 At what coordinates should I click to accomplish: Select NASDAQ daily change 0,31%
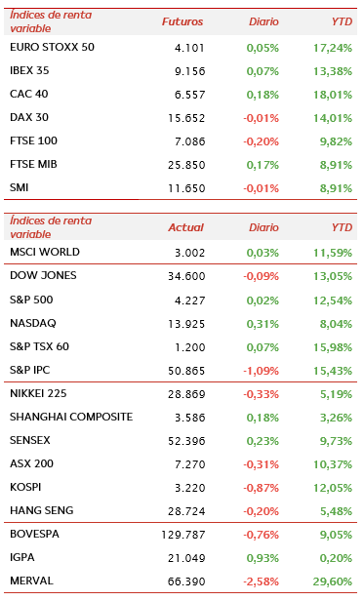pos(263,324)
